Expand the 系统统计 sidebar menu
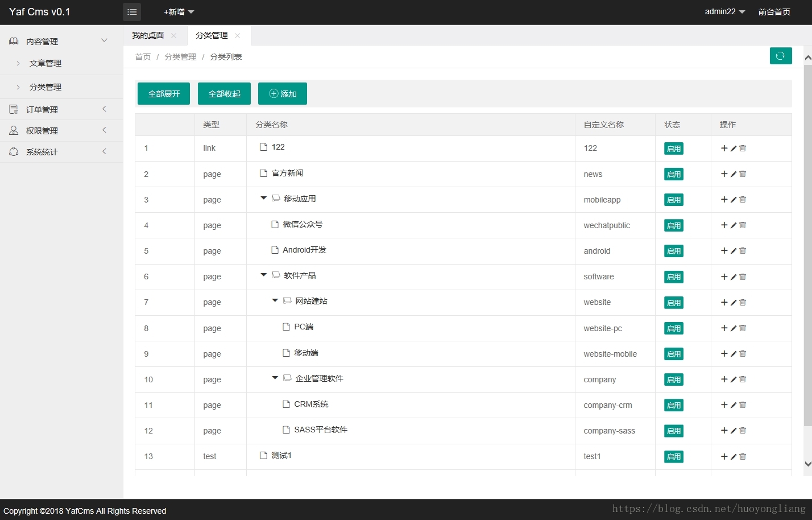 click(x=61, y=152)
